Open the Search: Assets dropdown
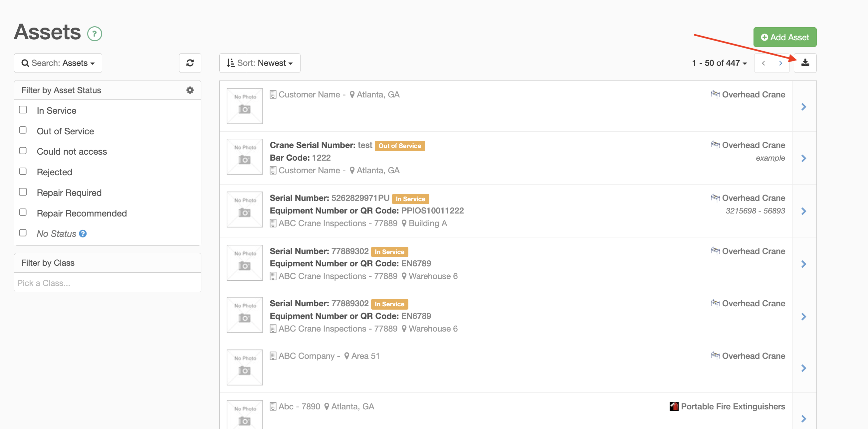Screen dimensions: 868x429 [58, 63]
